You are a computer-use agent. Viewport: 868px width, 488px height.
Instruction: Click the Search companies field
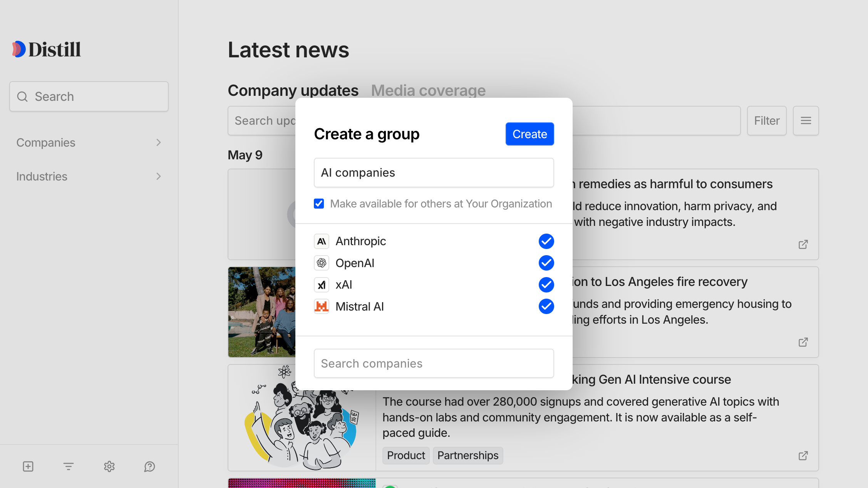click(434, 363)
